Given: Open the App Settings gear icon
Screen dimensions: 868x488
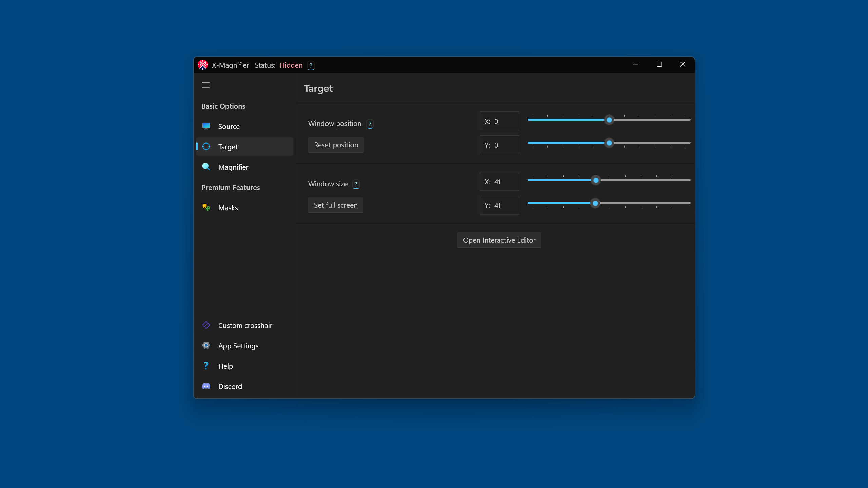Looking at the screenshot, I should pos(206,345).
